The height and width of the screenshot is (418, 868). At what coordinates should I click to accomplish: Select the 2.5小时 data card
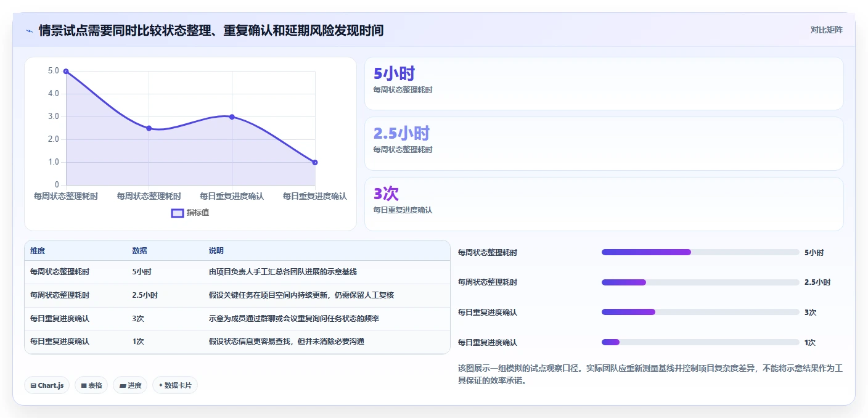[x=604, y=144]
